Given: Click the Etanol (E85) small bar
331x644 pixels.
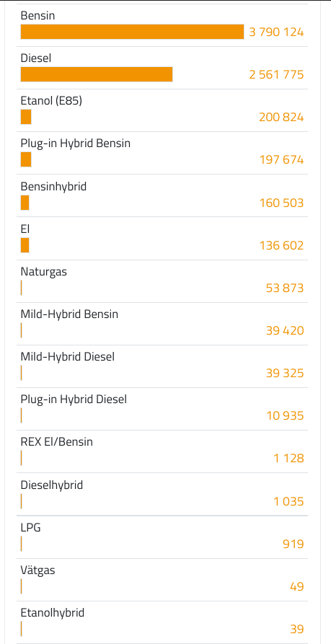Looking at the screenshot, I should [x=26, y=117].
